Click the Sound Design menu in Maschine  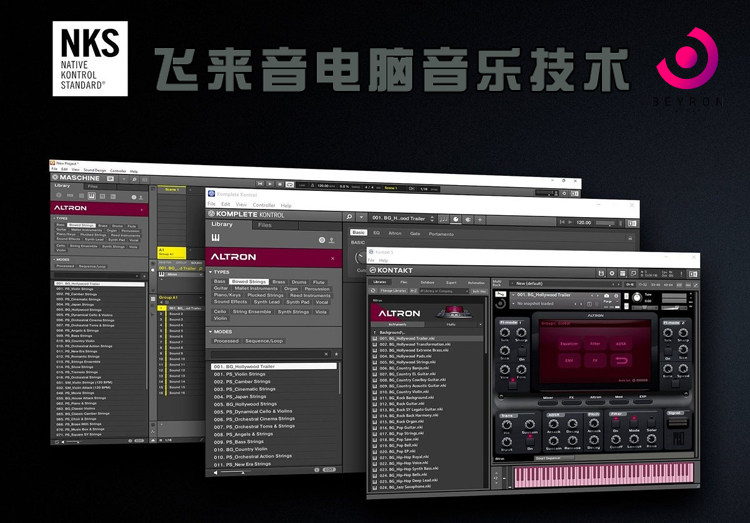click(95, 170)
